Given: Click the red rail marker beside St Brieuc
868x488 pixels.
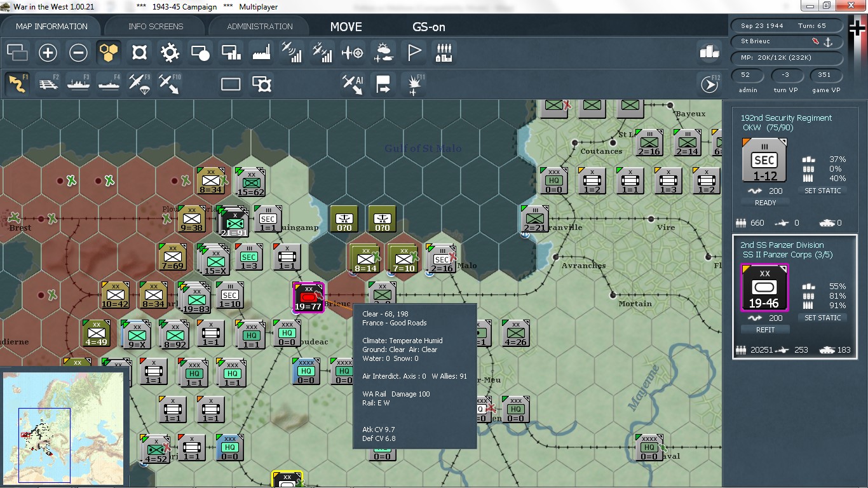Looking at the screenshot, I should 815,41.
